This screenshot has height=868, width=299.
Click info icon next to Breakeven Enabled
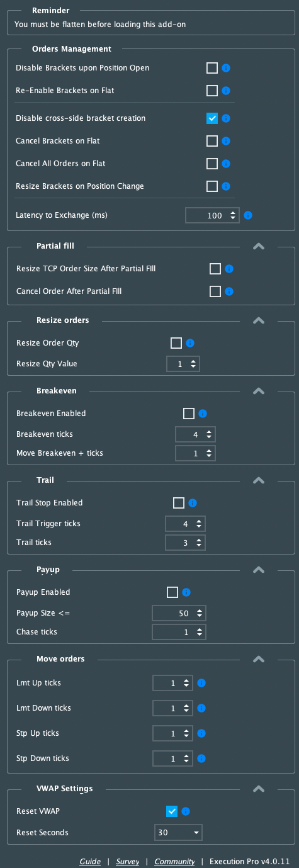(x=203, y=414)
